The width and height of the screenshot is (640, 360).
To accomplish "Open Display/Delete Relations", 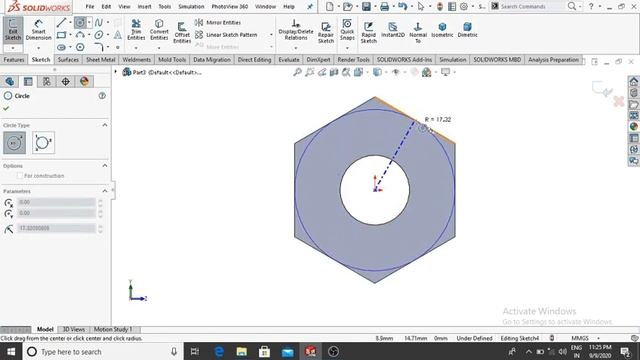I will (x=296, y=30).
